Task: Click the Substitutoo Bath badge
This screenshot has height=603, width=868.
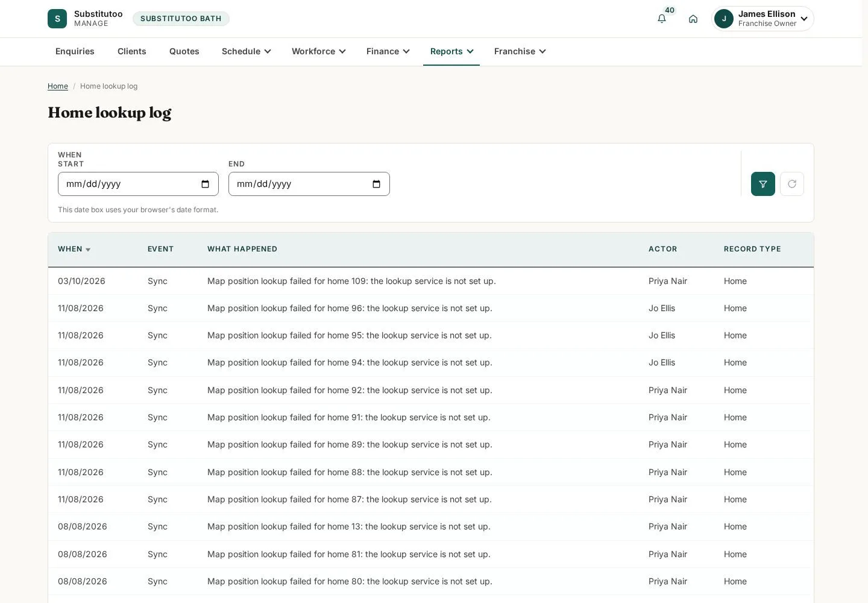Action: pos(181,19)
